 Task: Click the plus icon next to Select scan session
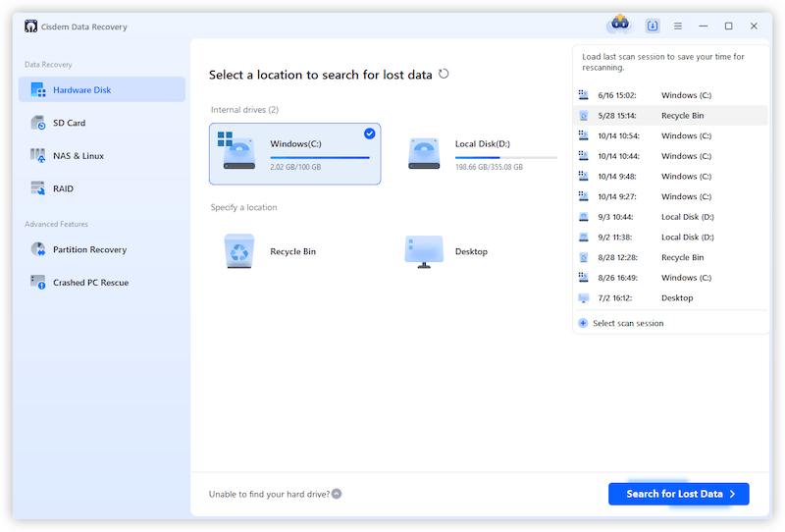point(583,323)
